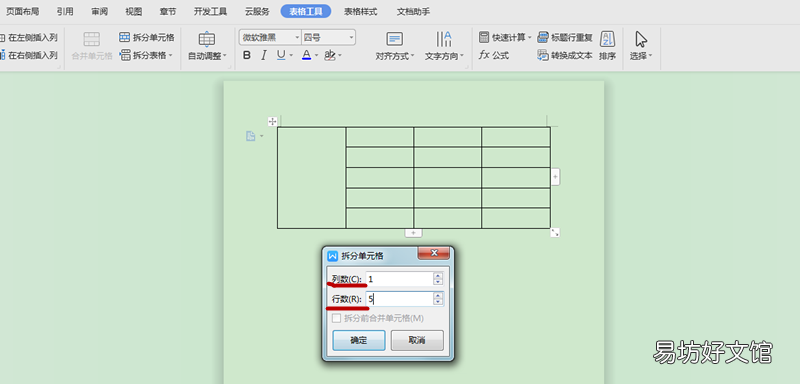Toggle underline formatting
Image resolution: width=800 pixels, height=384 pixels.
coord(281,55)
